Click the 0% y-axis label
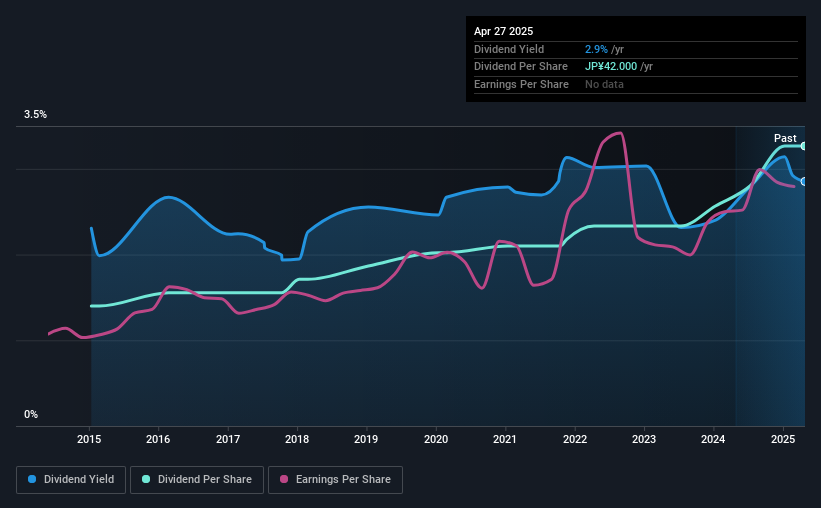 31,414
